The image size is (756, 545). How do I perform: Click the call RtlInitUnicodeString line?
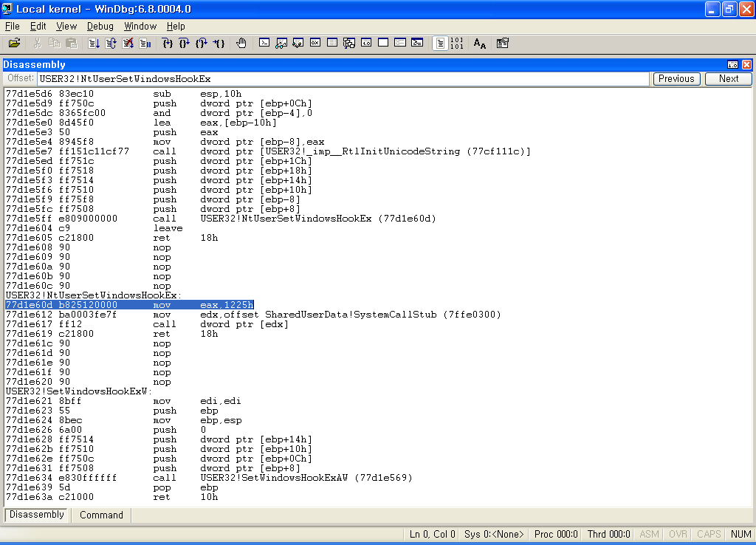tap(268, 151)
